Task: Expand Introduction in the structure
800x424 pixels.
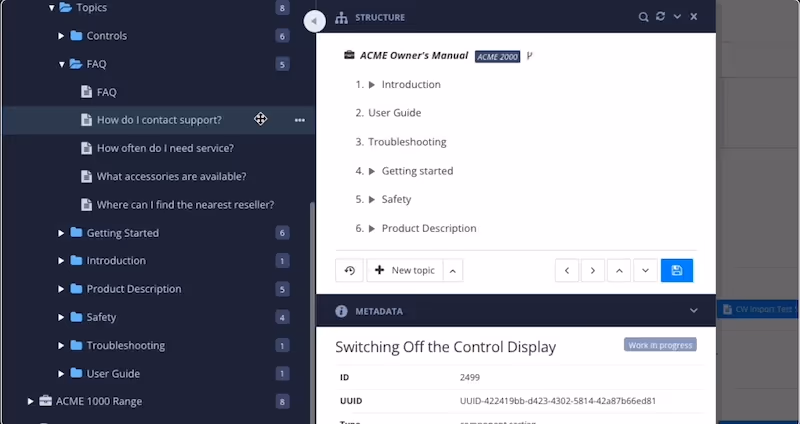Action: [x=372, y=85]
